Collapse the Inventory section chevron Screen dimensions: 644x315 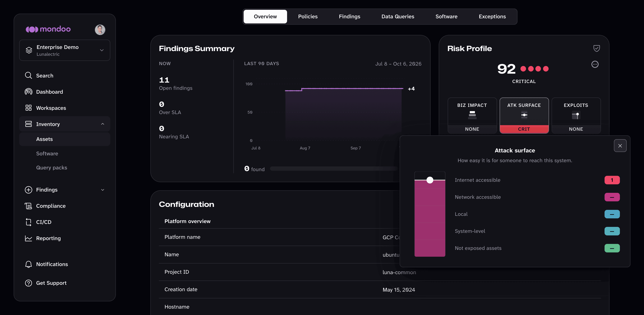click(102, 124)
